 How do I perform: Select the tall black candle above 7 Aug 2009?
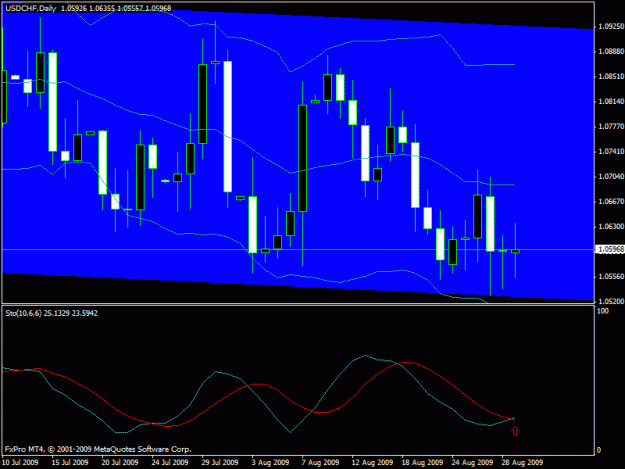point(303,158)
